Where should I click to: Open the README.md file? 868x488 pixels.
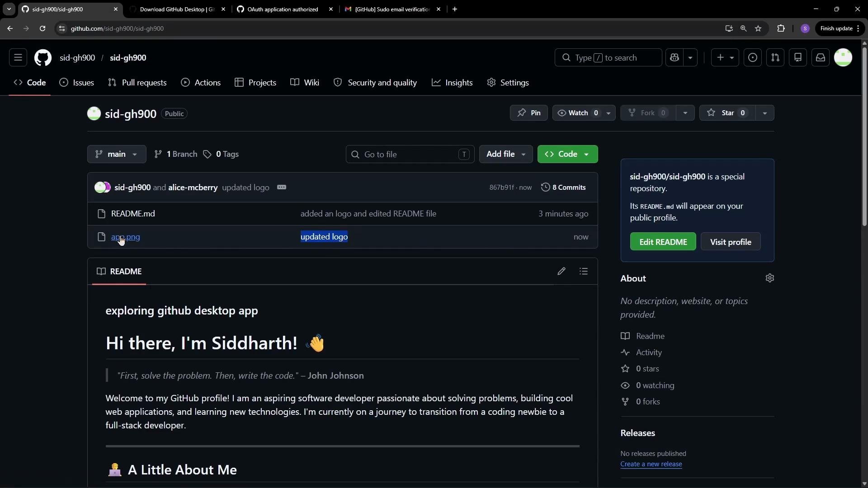pyautogui.click(x=133, y=214)
